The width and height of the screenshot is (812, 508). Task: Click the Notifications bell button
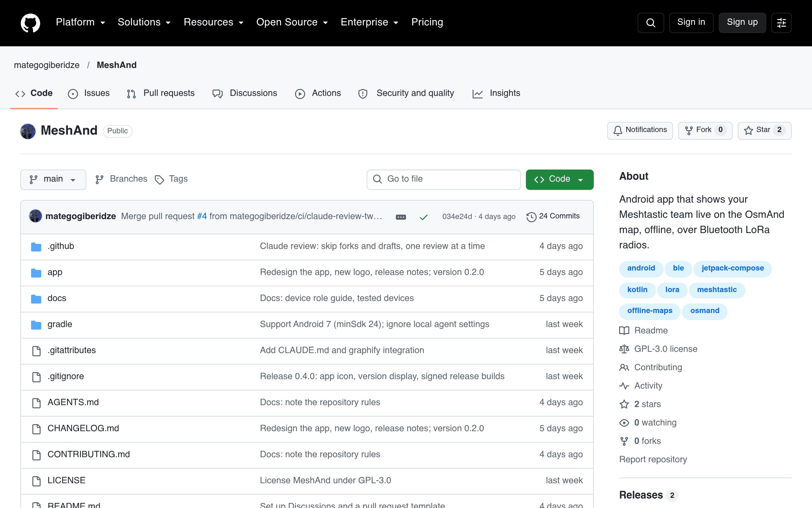click(640, 130)
